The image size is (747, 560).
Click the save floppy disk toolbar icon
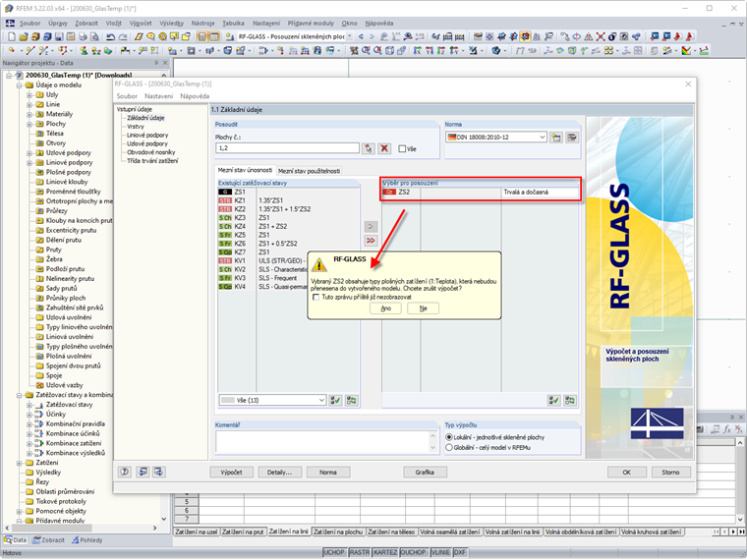click(59, 36)
